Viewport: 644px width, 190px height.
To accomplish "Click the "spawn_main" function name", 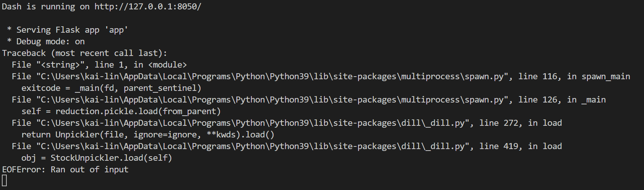I will pyautogui.click(x=606, y=77).
